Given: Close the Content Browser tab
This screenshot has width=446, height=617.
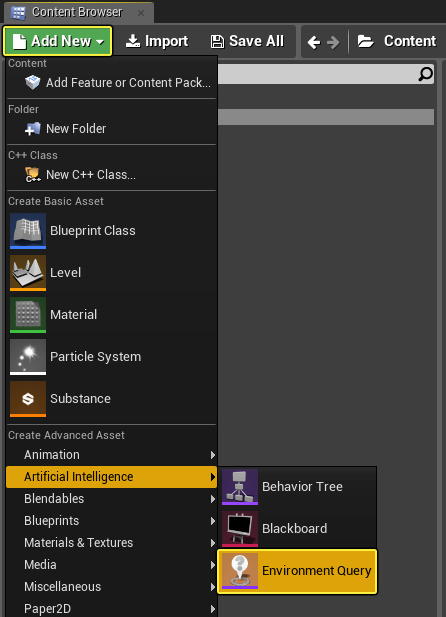Looking at the screenshot, I should tap(141, 13).
